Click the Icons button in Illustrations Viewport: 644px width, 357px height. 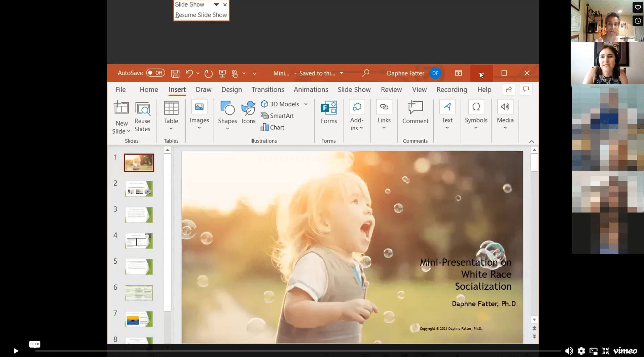click(248, 112)
